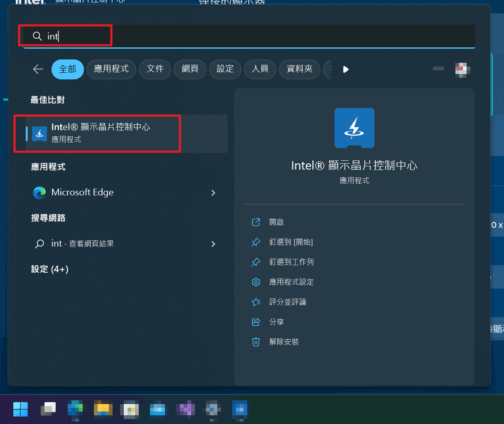
Task: Click the Intel app icon in best match
Action: pyautogui.click(x=39, y=134)
